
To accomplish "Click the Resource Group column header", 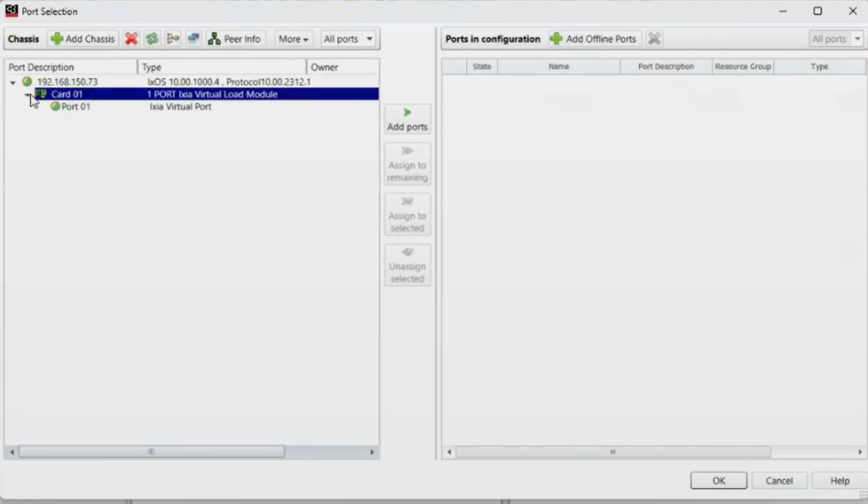I will click(x=743, y=66).
